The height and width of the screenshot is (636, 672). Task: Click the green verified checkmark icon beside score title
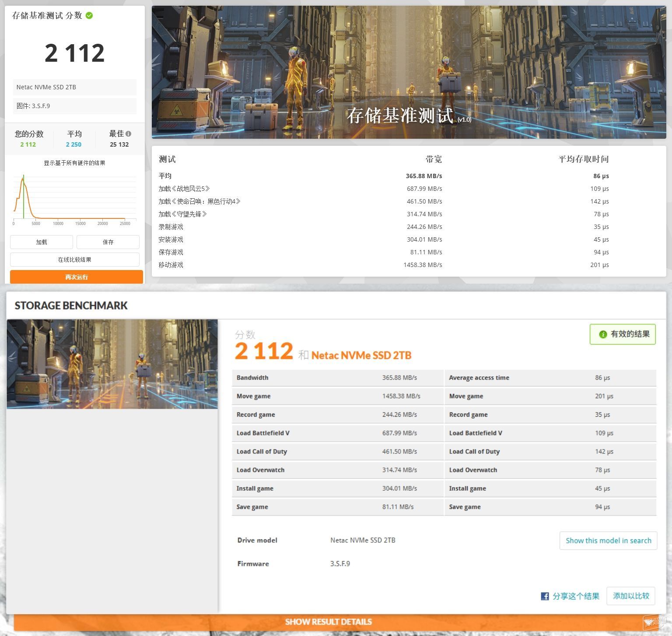click(x=89, y=15)
